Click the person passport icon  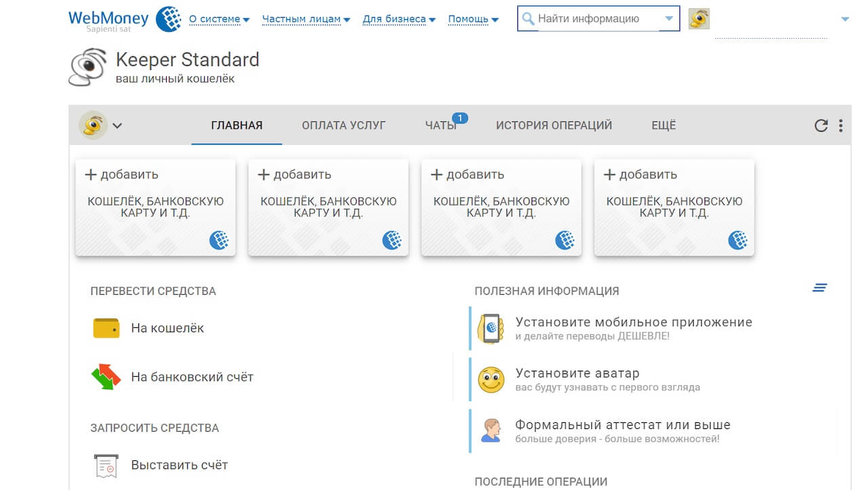[x=491, y=430]
